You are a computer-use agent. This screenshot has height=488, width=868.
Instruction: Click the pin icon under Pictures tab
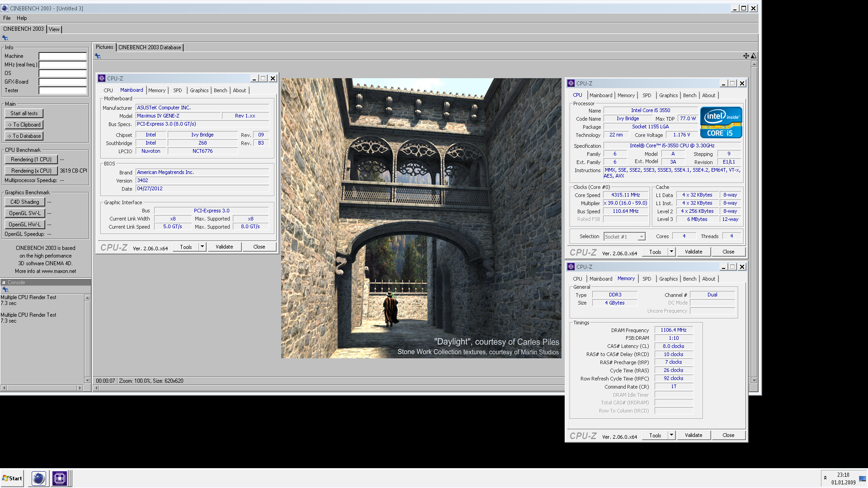pos(98,56)
